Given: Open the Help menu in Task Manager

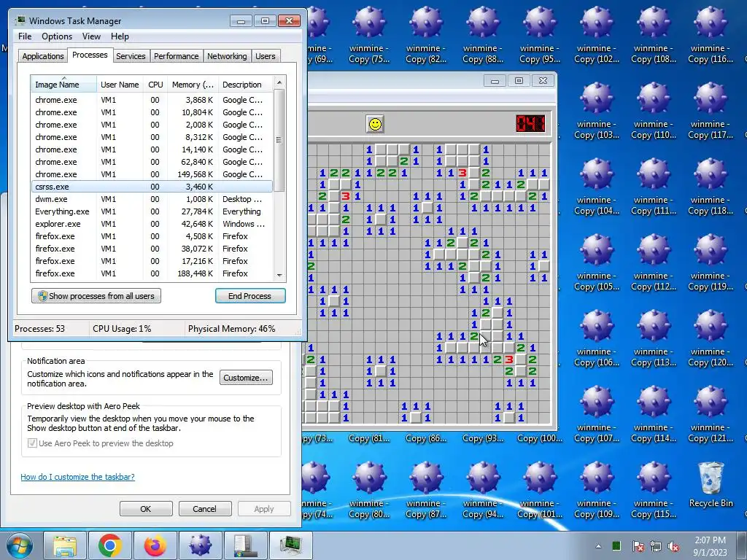Looking at the screenshot, I should pyautogui.click(x=120, y=36).
